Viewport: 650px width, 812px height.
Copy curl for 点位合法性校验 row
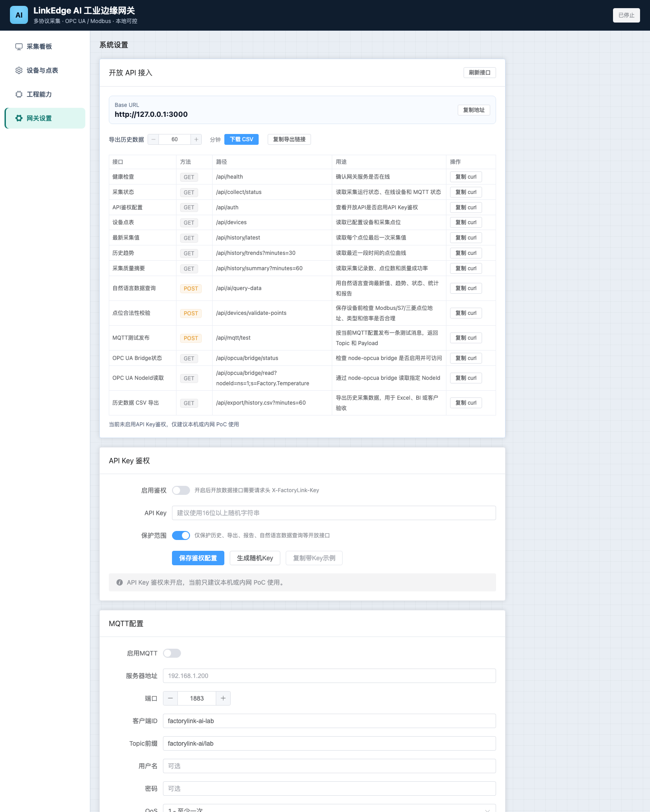point(466,313)
